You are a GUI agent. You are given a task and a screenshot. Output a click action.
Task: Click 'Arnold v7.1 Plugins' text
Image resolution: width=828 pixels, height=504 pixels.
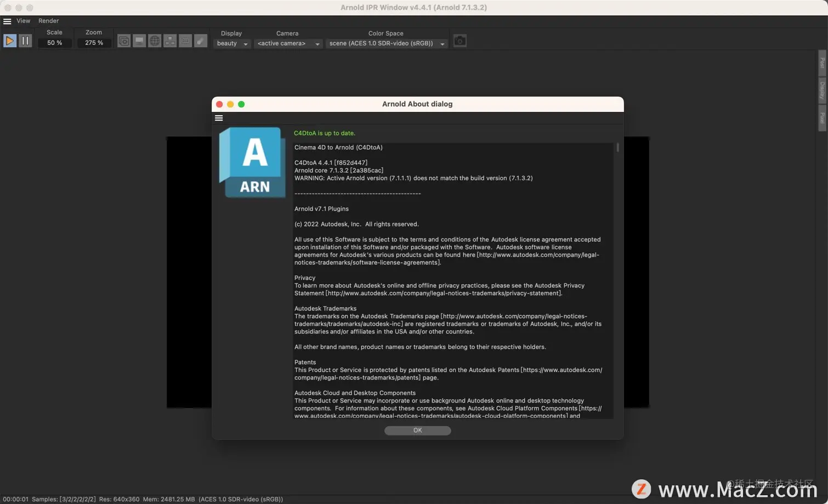[x=321, y=209]
